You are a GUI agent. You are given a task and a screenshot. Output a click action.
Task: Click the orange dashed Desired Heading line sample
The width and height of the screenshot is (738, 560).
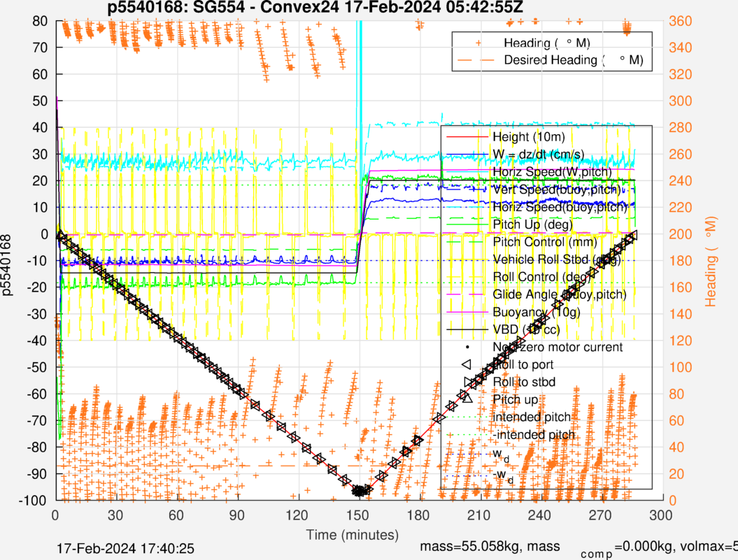point(476,60)
